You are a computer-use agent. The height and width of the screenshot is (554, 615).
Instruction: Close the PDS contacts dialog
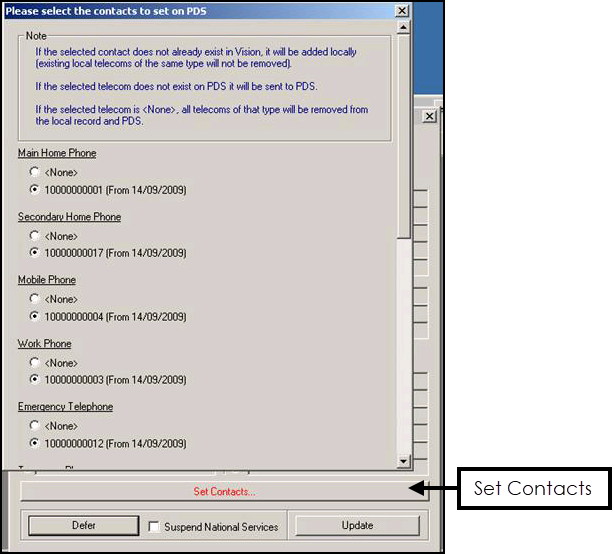402,10
